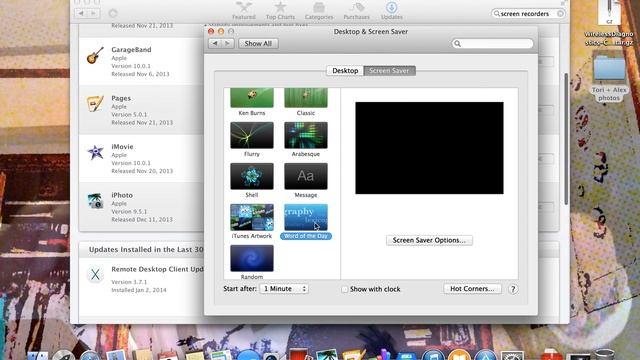Click the Remote Desktop Client update icon

(95, 275)
